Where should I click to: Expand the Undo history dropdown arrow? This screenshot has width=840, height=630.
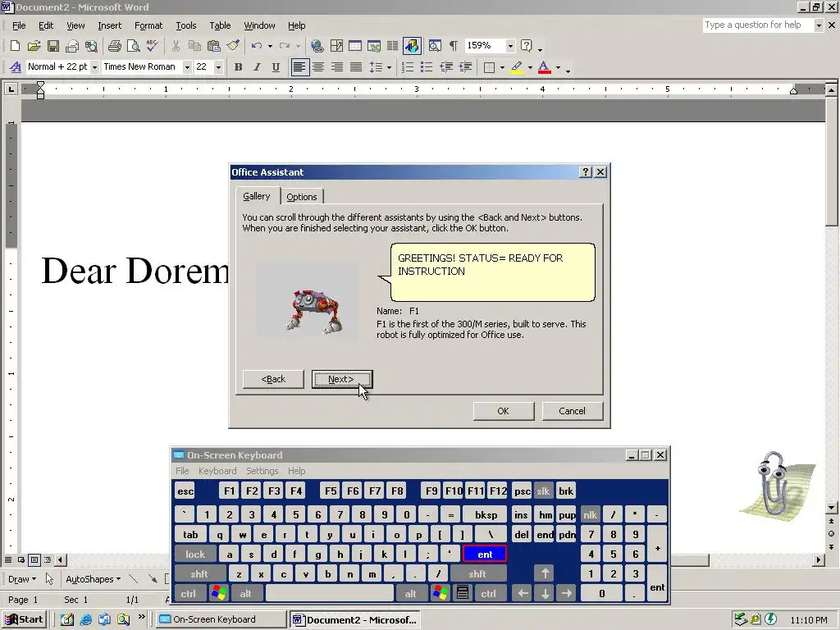[x=270, y=46]
